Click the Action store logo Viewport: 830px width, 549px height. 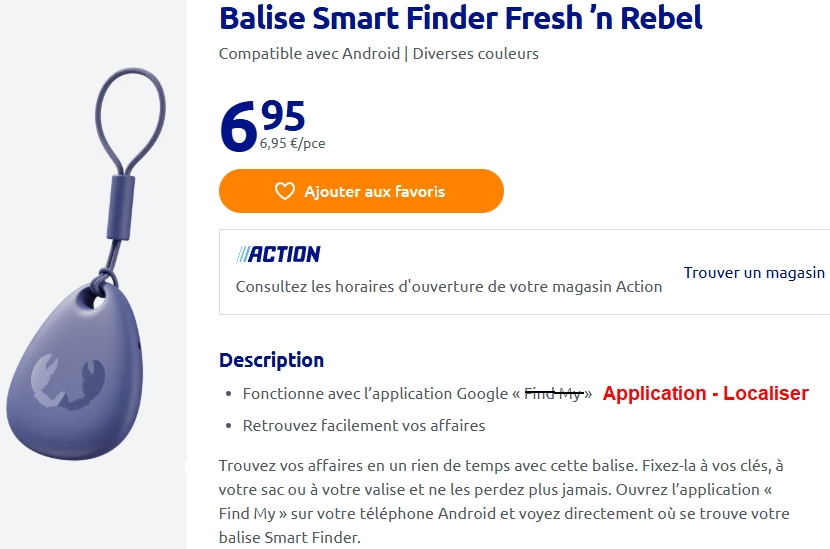tap(278, 254)
